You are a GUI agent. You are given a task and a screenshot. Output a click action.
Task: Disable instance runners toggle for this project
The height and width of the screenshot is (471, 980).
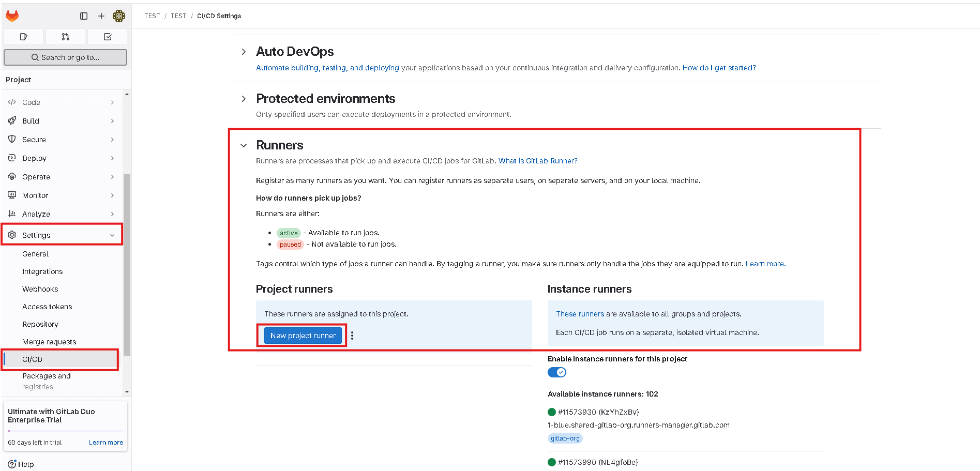[x=557, y=372]
